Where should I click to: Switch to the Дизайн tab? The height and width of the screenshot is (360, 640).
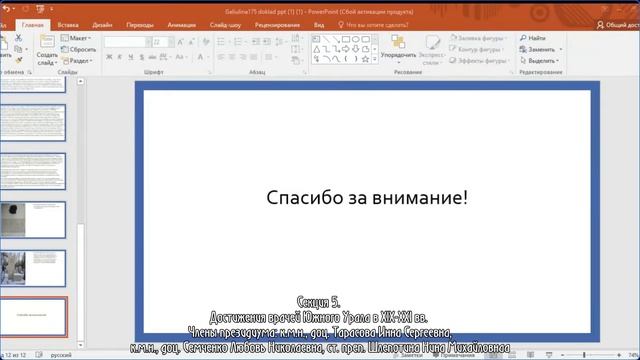tap(102, 25)
